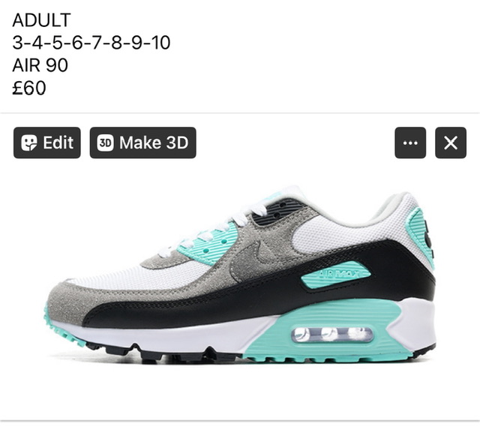Place the cursor after the £60 price
The height and width of the screenshot is (448, 480).
tap(46, 88)
